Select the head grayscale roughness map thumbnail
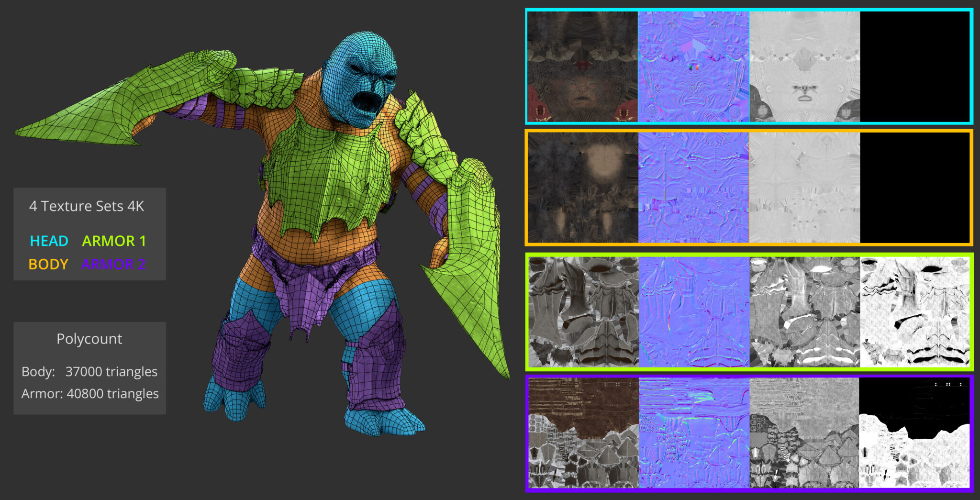The height and width of the screenshot is (500, 980). pyautogui.click(x=804, y=67)
